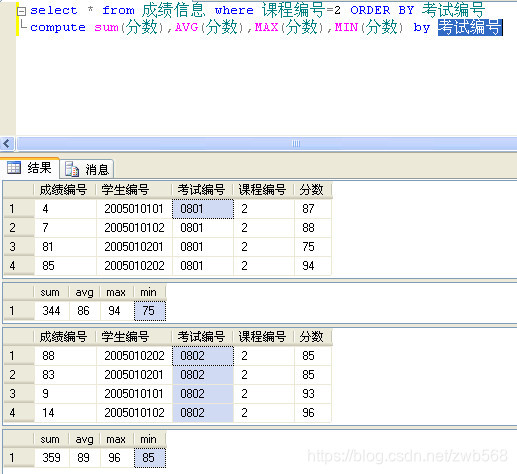Click score cell 88

[313, 228]
